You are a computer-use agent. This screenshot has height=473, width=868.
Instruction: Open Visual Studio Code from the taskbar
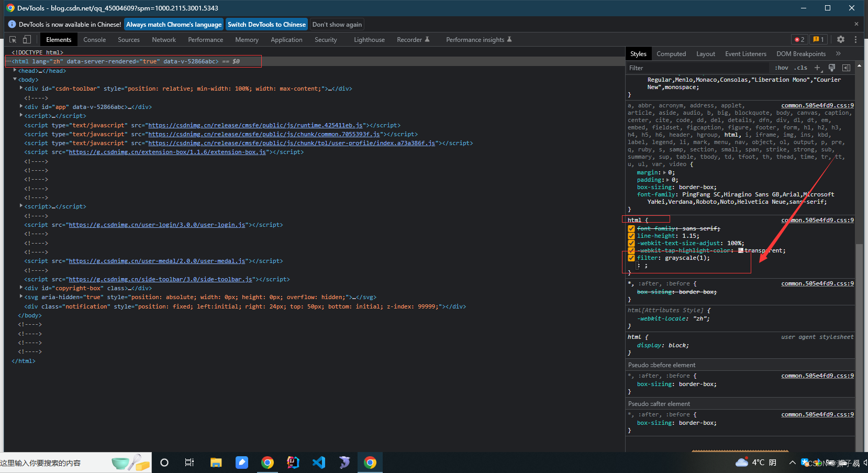click(319, 463)
